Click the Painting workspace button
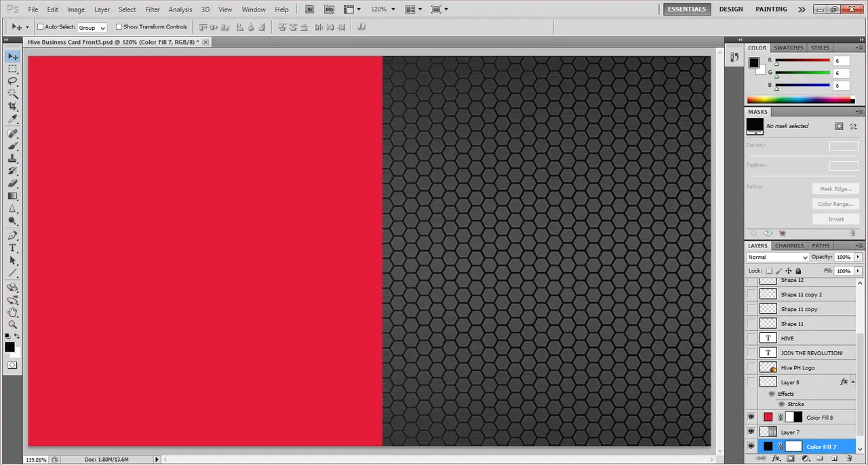868x465 pixels. [771, 9]
